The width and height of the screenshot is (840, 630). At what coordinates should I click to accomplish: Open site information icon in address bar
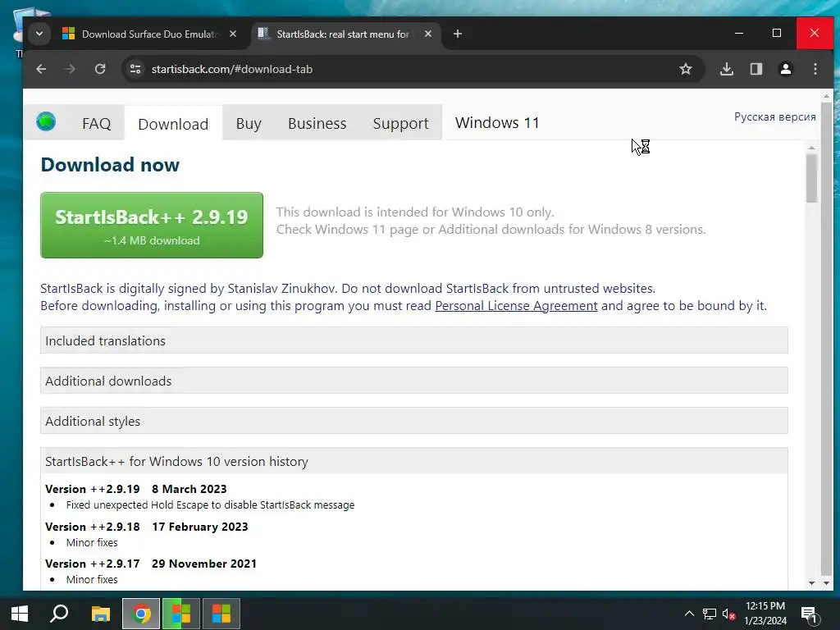point(135,69)
